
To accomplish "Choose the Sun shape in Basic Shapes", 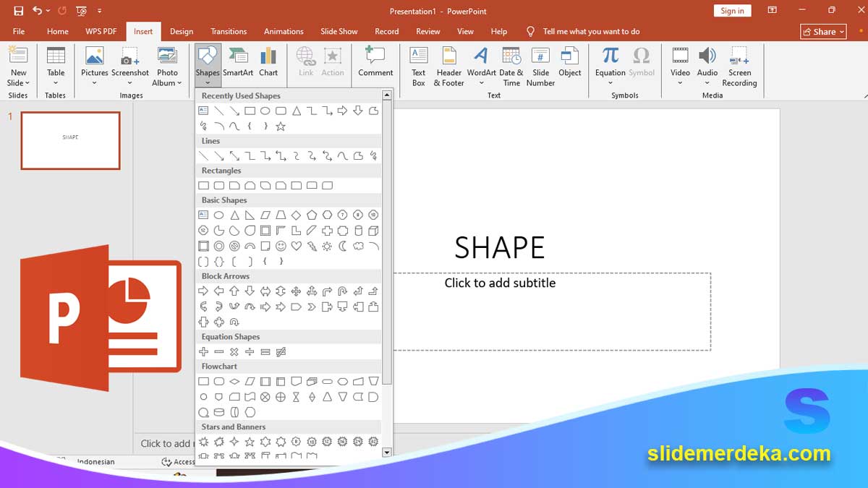I will pyautogui.click(x=327, y=247).
